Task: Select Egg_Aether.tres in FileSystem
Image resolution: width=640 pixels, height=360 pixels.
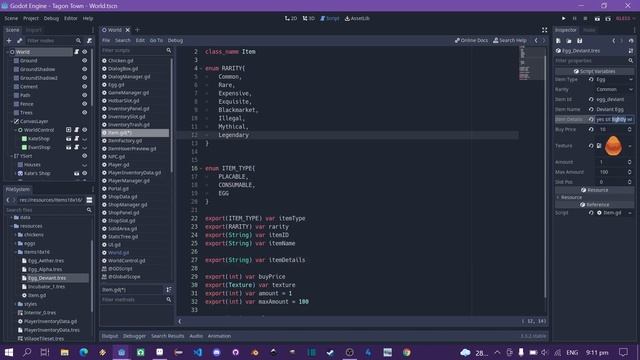Action: pyautogui.click(x=46, y=261)
